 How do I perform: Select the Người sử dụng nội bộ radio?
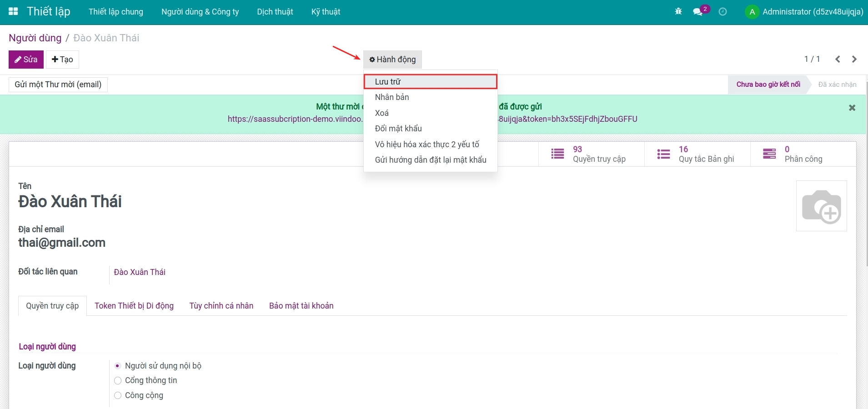tap(118, 366)
